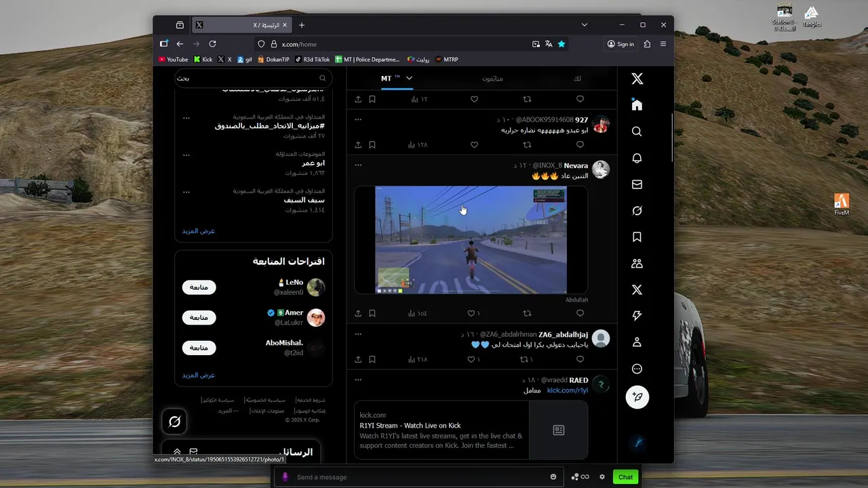Open the Nevara post video thumbnail
Screen dimensions: 868x488
pos(471,240)
